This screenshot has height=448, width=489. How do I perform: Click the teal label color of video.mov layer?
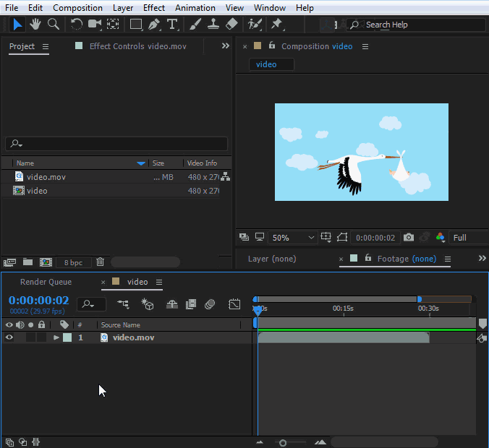point(67,337)
